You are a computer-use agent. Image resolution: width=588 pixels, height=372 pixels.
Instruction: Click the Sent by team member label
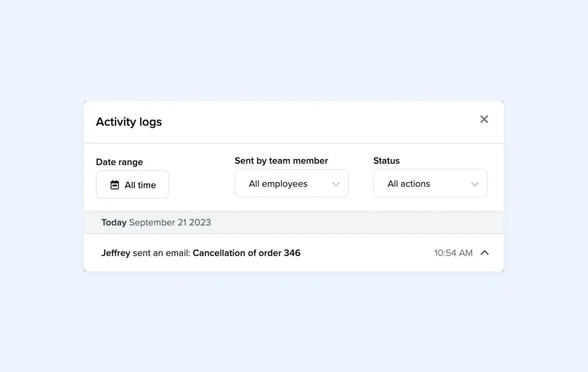click(x=281, y=160)
